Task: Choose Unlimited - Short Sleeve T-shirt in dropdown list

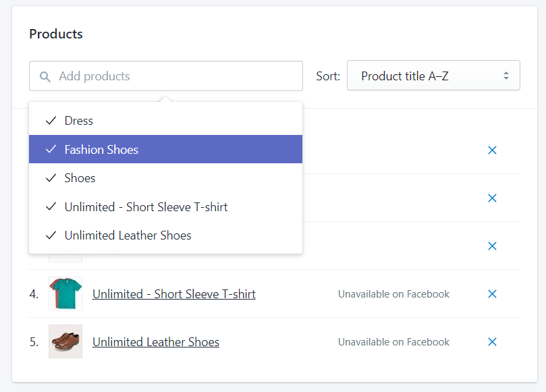Action: 166,206
